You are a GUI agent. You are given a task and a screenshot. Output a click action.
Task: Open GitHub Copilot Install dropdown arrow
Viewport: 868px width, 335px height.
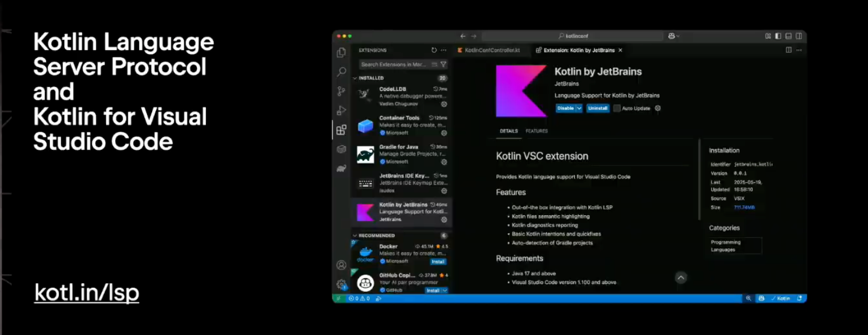[445, 290]
